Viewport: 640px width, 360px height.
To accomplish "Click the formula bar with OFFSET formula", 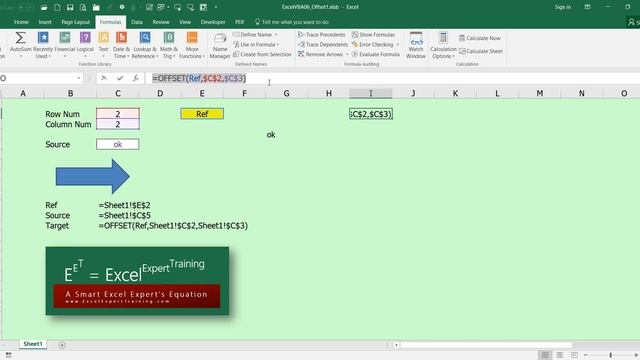I will [392, 78].
